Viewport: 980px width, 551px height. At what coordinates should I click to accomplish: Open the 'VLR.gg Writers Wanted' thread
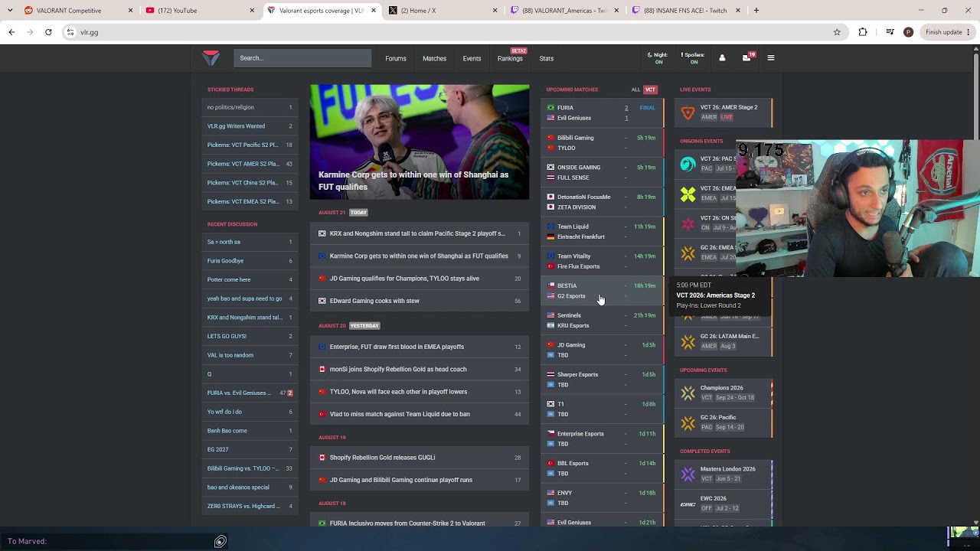coord(250,126)
